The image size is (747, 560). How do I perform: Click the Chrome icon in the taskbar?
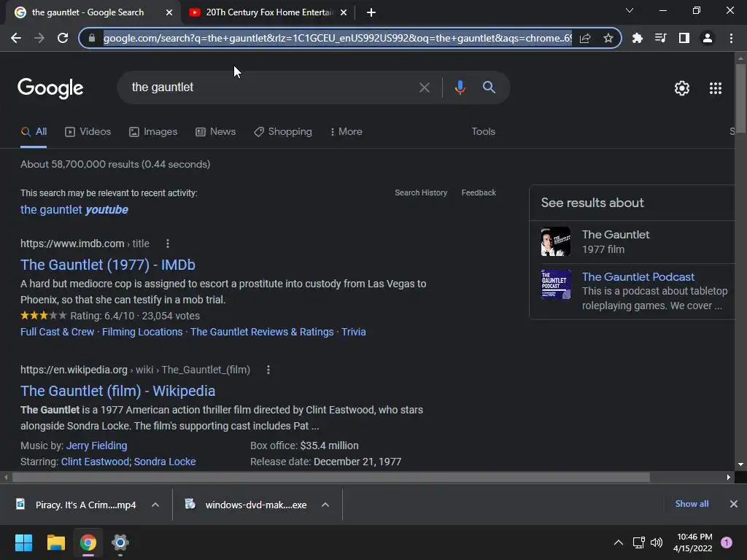tap(88, 542)
